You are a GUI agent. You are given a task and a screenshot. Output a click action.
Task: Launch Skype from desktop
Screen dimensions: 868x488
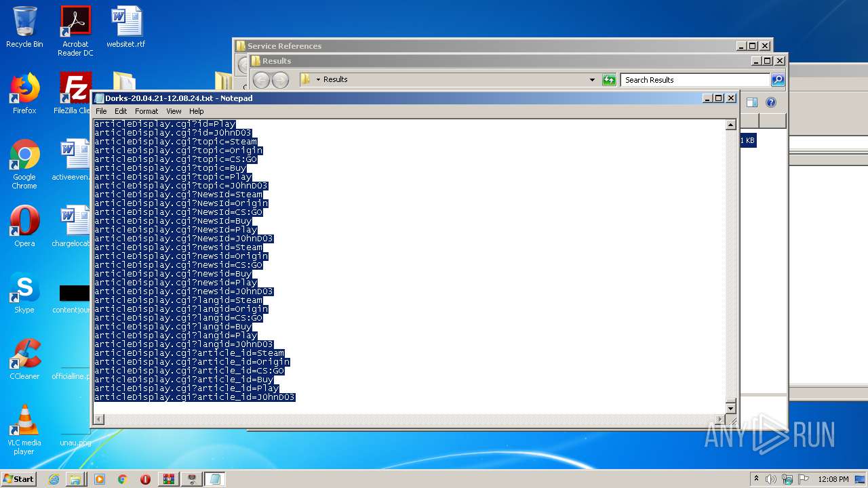24,293
